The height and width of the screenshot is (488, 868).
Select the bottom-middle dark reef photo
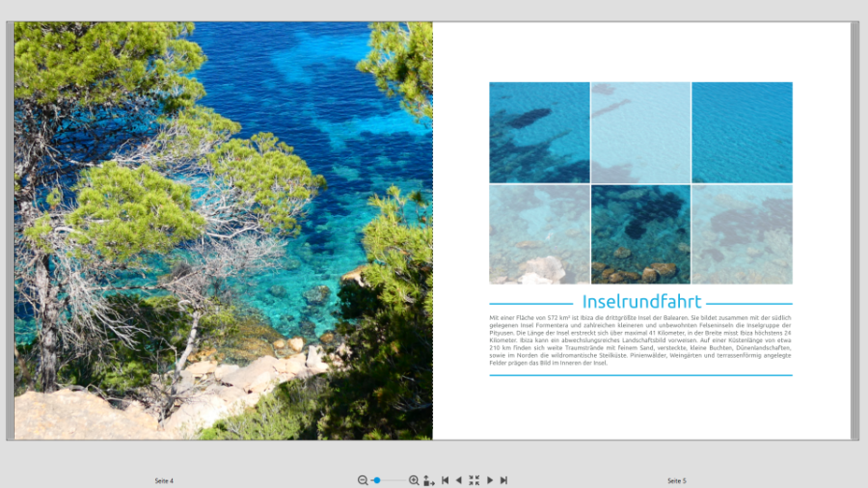tap(640, 234)
